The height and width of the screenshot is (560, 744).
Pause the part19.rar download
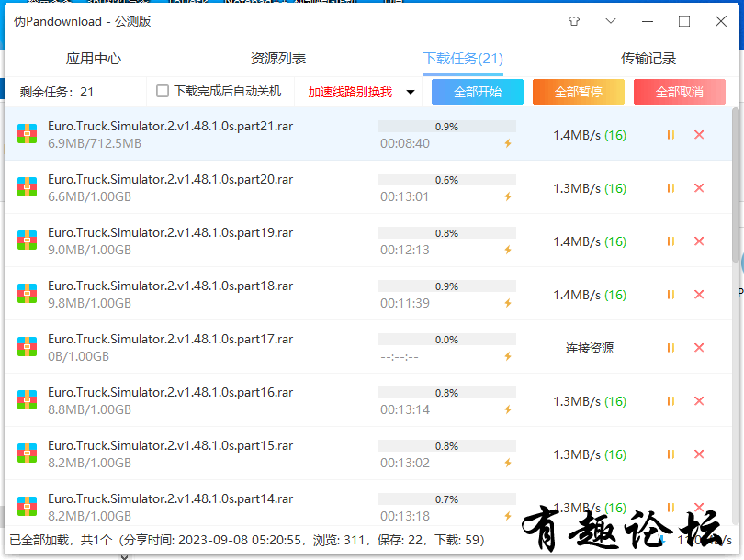pyautogui.click(x=671, y=241)
